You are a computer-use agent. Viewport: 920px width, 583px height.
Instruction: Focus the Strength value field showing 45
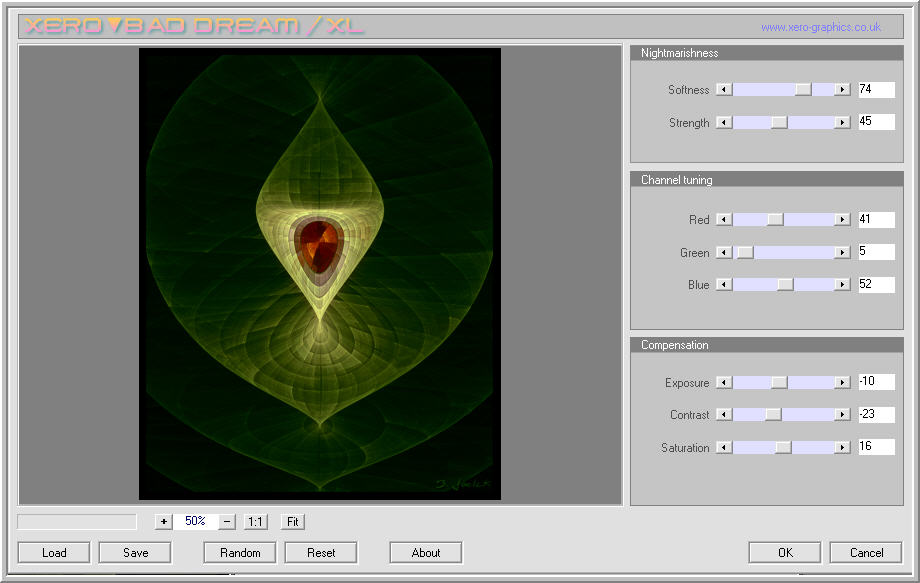[876, 121]
